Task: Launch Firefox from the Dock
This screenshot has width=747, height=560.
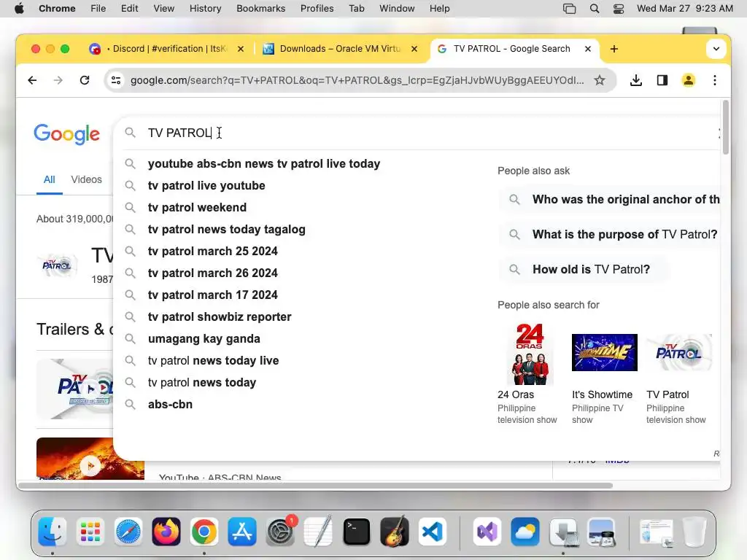Action: point(166,532)
